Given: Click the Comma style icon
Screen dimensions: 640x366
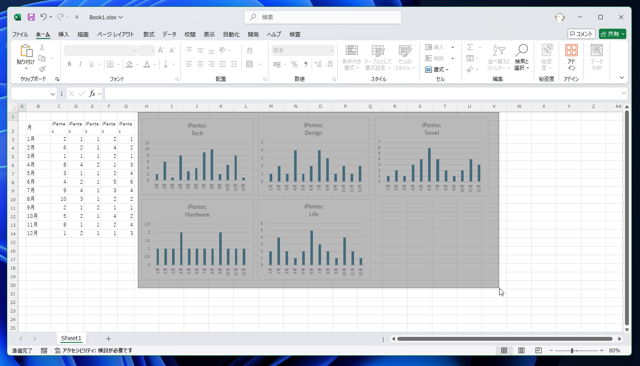Looking at the screenshot, I should (x=305, y=64).
